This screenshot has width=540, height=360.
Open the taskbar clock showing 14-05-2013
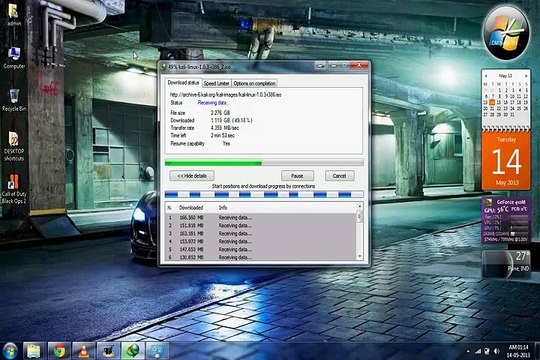518,351
